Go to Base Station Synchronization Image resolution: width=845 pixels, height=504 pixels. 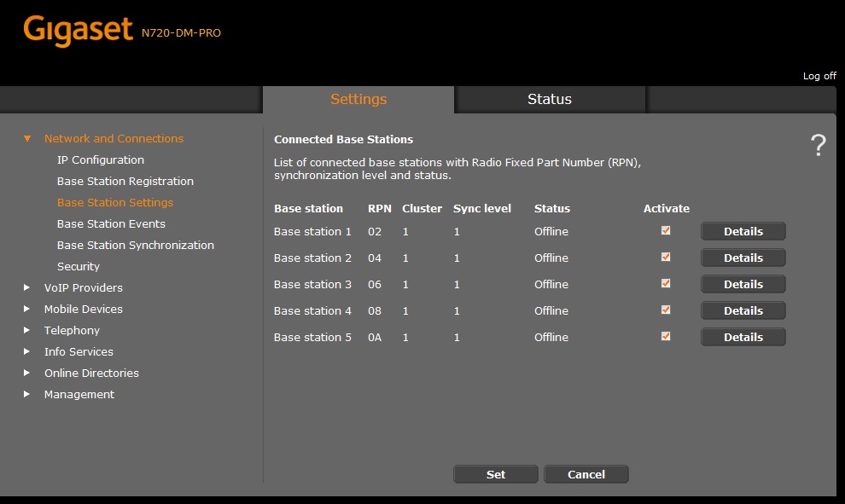tap(136, 245)
